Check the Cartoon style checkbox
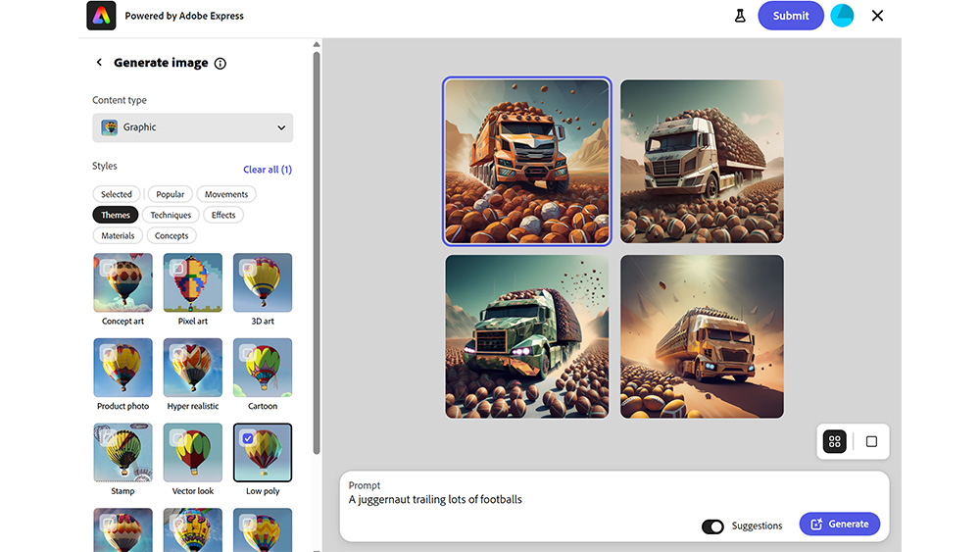This screenshot has height=552, width=980. click(248, 353)
